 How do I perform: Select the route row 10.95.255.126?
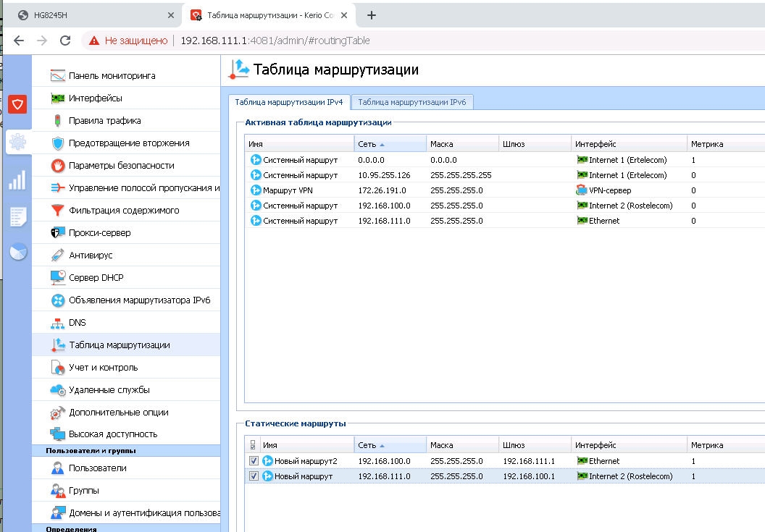pyautogui.click(x=504, y=175)
